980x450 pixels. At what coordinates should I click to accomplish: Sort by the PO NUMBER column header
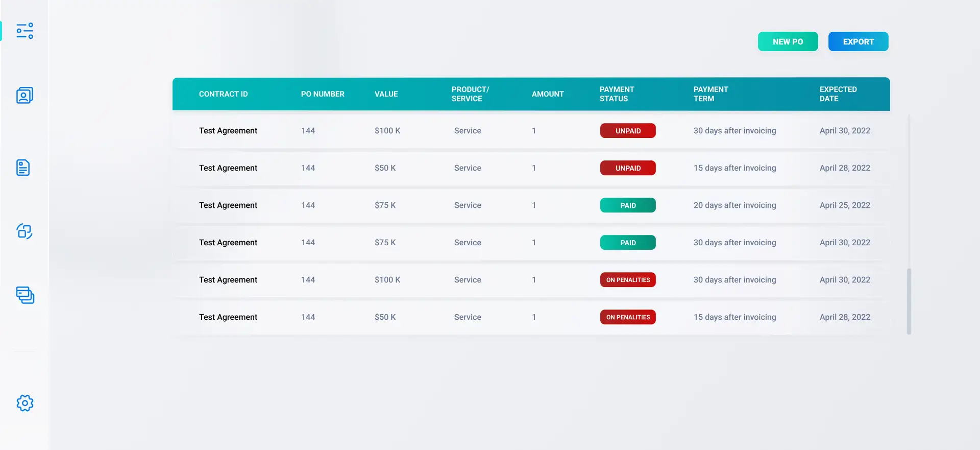pyautogui.click(x=323, y=94)
